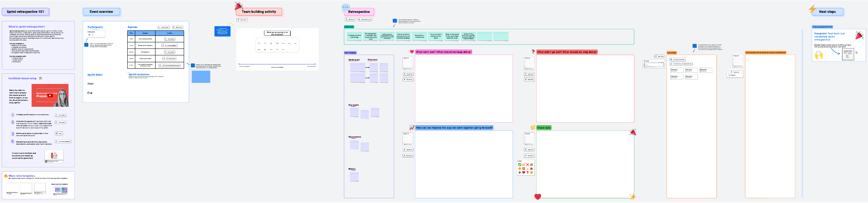Play the Sprint retrospective Prepare video

tap(50, 96)
